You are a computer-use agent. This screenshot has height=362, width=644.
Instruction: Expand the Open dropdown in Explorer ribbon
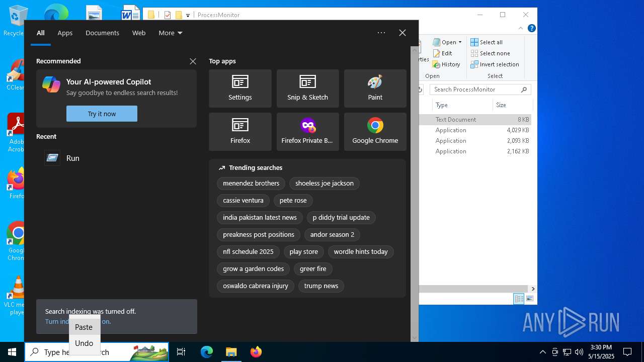447,42
